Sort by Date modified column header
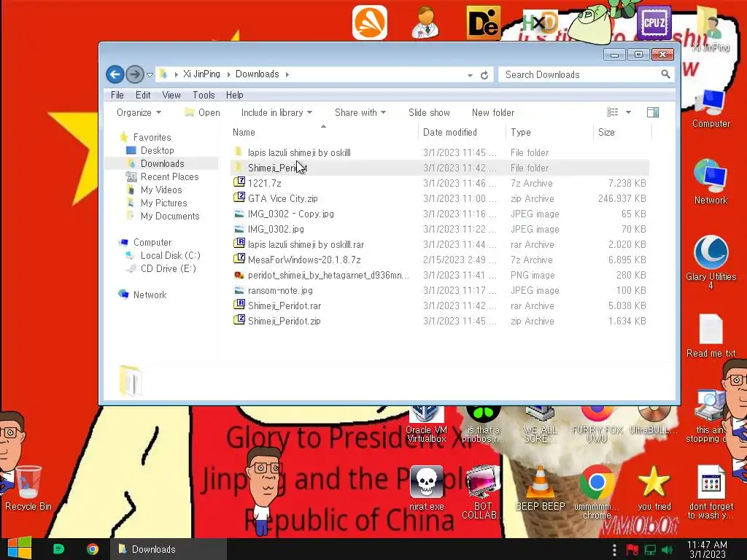This screenshot has width=747, height=560. [462, 132]
